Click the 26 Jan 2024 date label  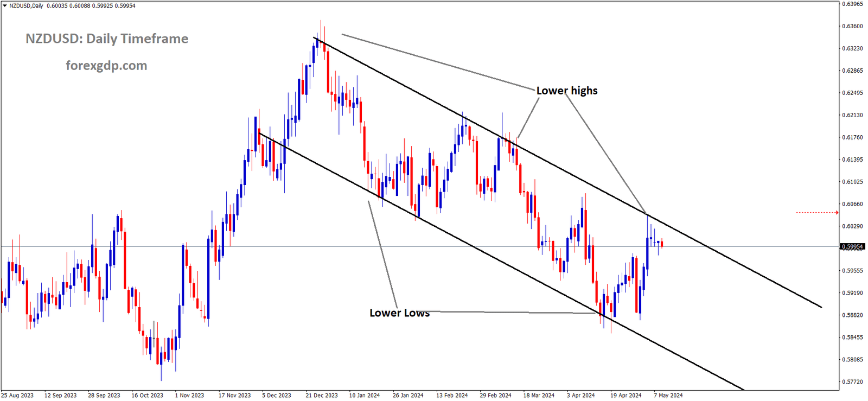[409, 396]
